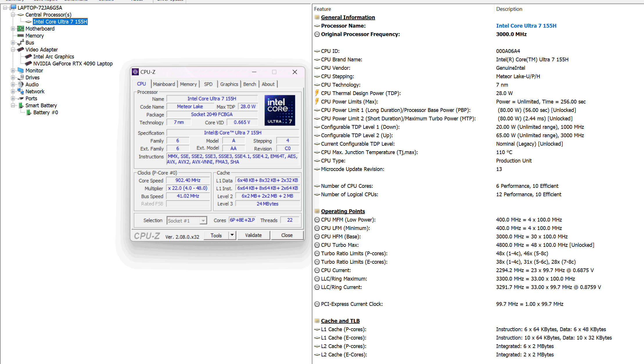Viewport: 644px width, 364px height.
Task: Click the Motherboard icon in tree
Action: click(x=21, y=28)
